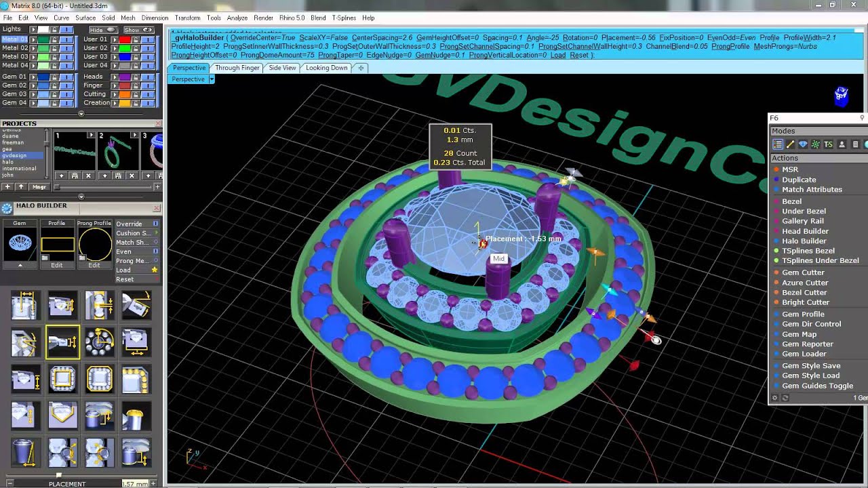Click Edit under the Profile preview
The image size is (868, 488).
(56, 265)
